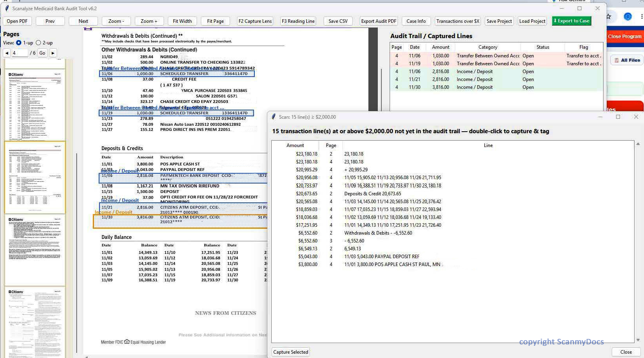Image resolution: width=644 pixels, height=358 pixels.
Task: Click Capture Selected button
Action: (x=291, y=352)
